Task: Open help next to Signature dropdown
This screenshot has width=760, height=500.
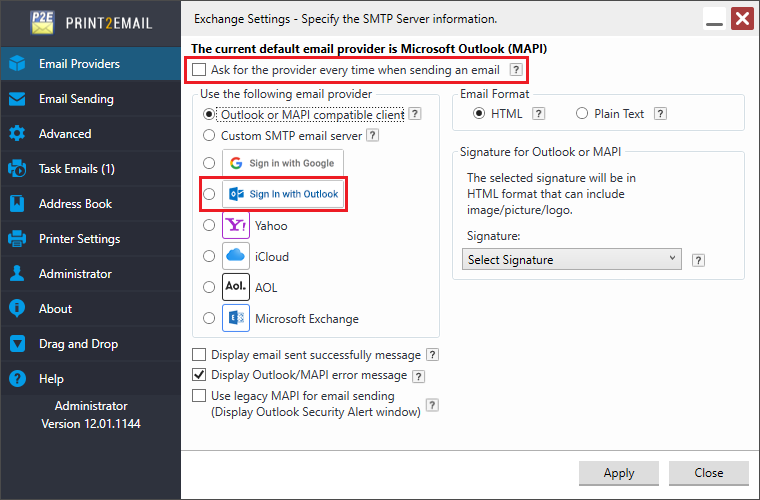Action: 698,260
